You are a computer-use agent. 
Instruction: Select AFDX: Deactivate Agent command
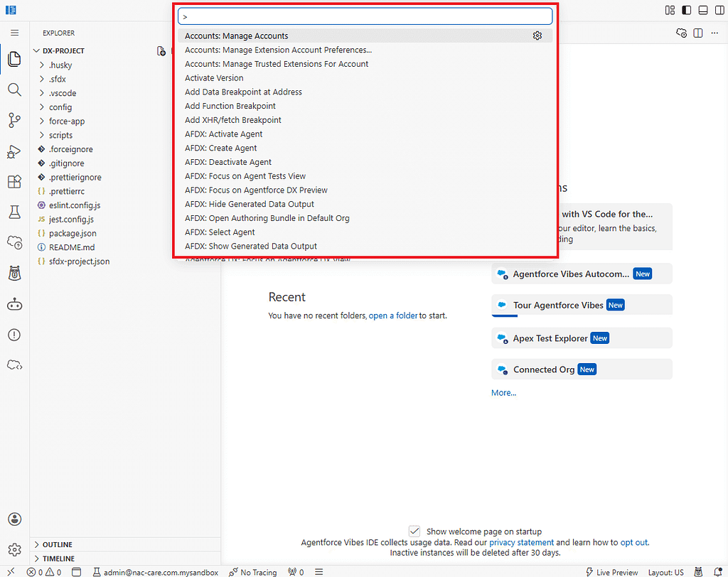pyautogui.click(x=365, y=161)
